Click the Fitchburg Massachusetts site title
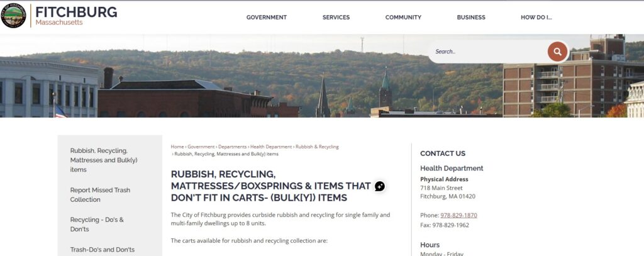 coord(76,16)
